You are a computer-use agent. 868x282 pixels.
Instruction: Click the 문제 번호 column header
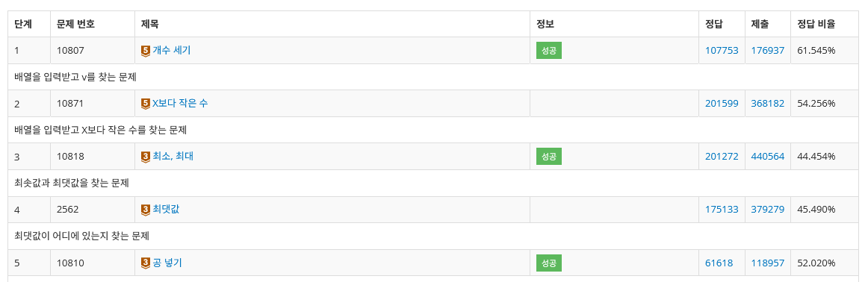[x=76, y=24]
